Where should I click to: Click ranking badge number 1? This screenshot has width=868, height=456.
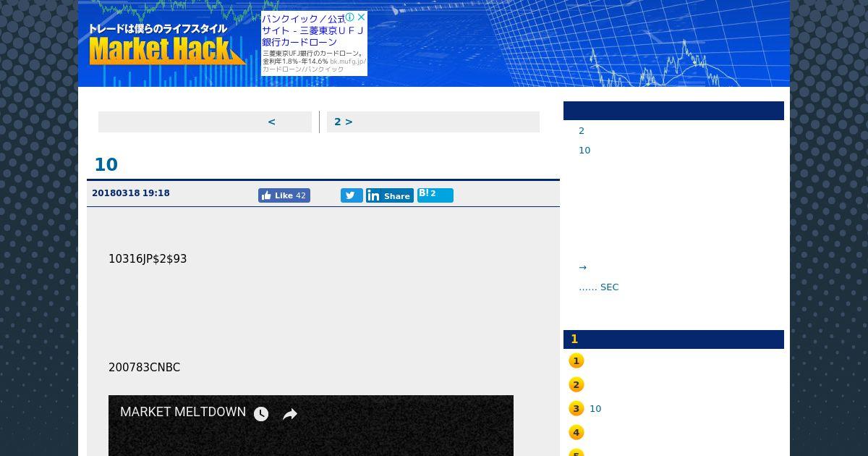tap(576, 361)
